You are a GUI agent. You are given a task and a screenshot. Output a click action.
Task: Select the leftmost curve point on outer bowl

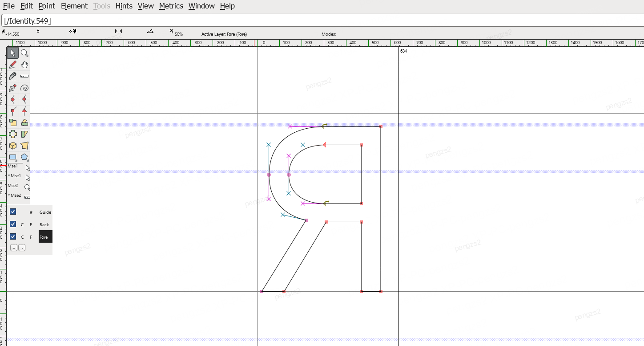pos(269,175)
